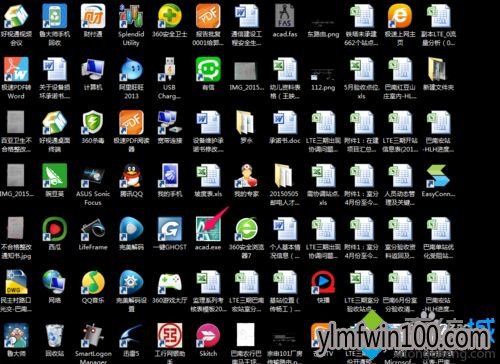Open the 极速上网主页 browser shortcut

pos(400,24)
